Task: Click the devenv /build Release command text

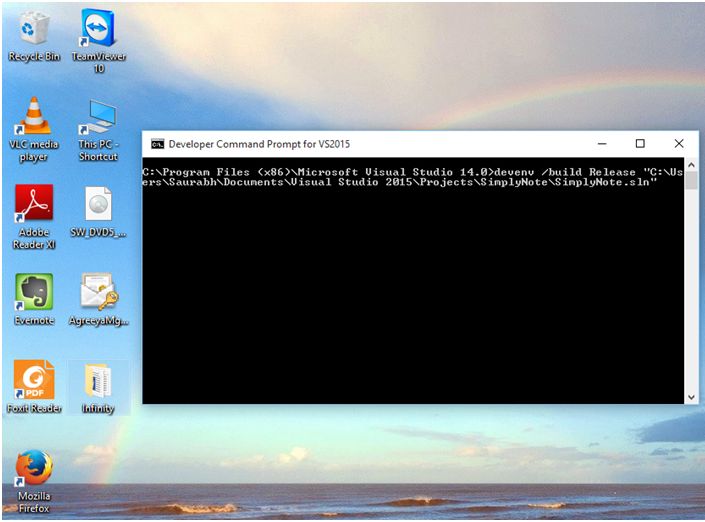Action: pyautogui.click(x=565, y=172)
